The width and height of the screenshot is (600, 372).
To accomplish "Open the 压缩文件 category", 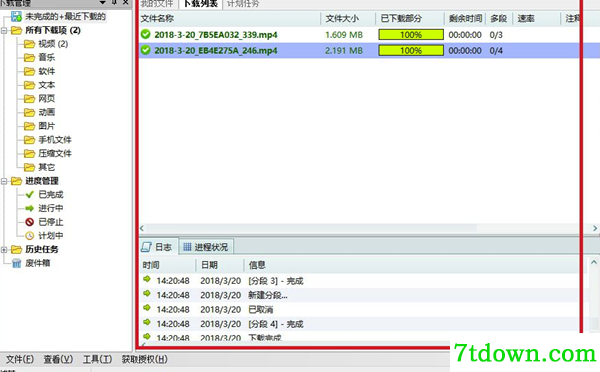I will point(55,153).
